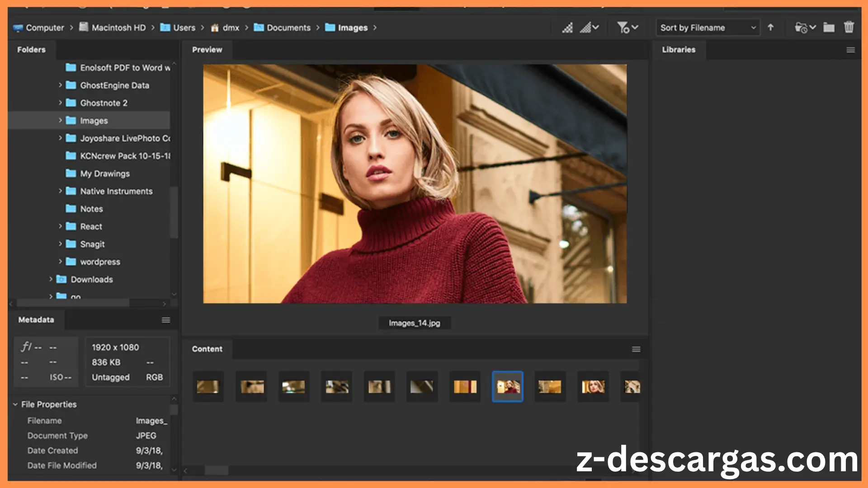Viewport: 868px width, 488px height.
Task: Select the tenth thumbnail with woman portrait
Action: point(593,387)
